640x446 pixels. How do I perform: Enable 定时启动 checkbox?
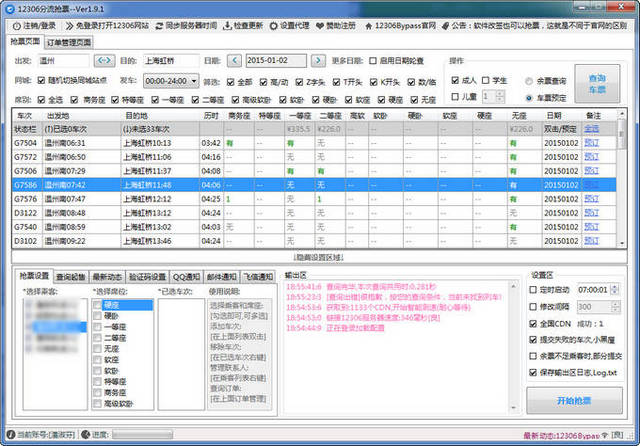coord(533,290)
